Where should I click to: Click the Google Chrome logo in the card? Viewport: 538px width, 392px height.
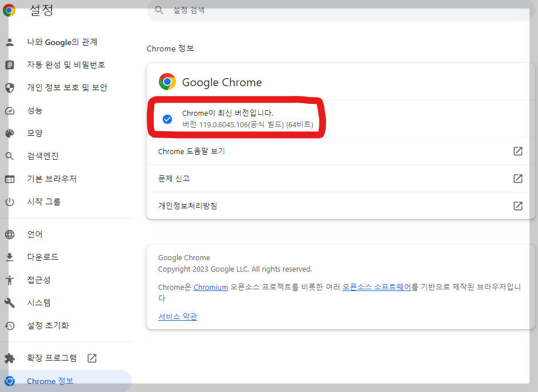(167, 82)
